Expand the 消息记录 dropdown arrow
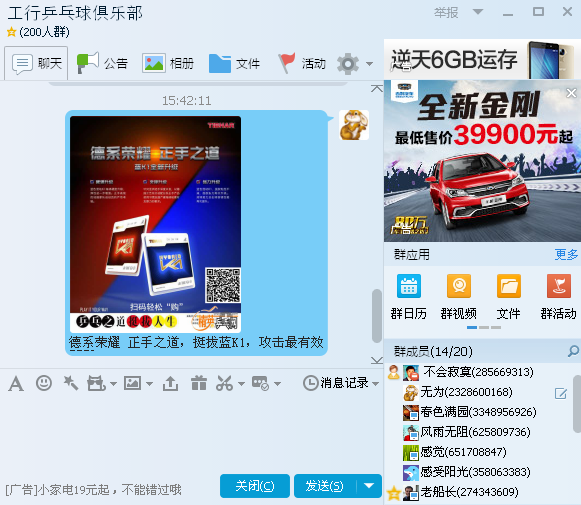 click(375, 384)
